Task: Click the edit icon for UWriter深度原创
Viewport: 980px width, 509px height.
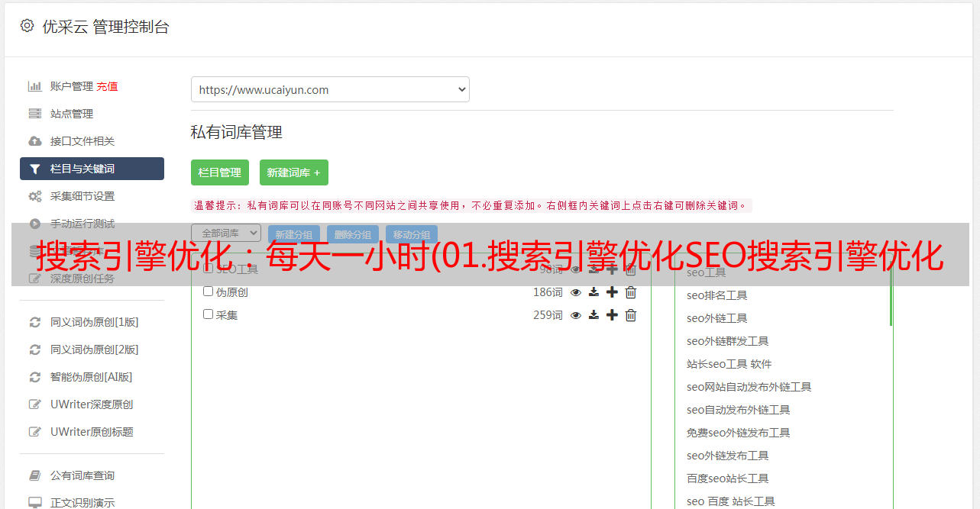Action: 35,404
